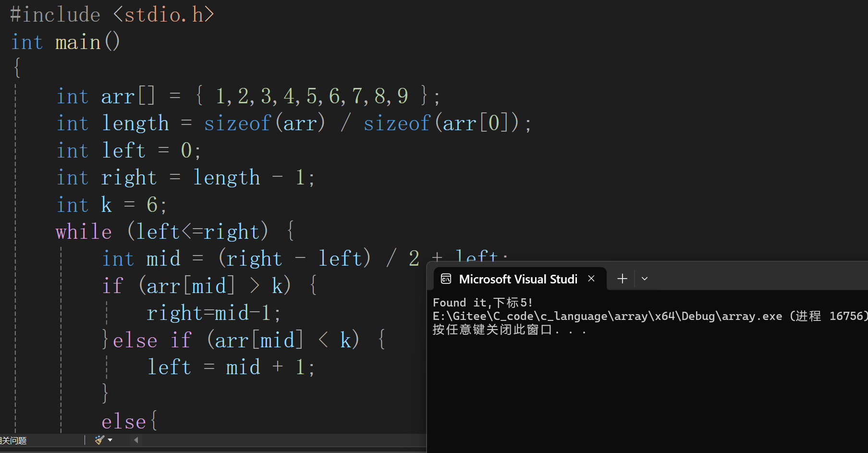The height and width of the screenshot is (453, 868).
Task: Click the arr[] array declaration line
Action: point(248,96)
